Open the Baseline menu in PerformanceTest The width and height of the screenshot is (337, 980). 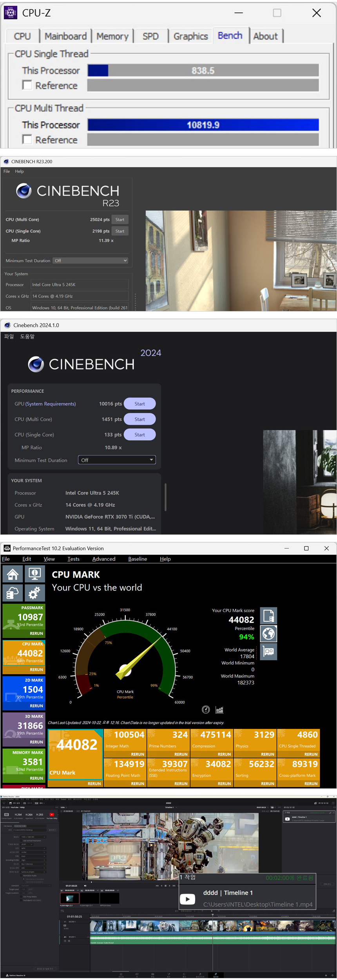point(138,559)
